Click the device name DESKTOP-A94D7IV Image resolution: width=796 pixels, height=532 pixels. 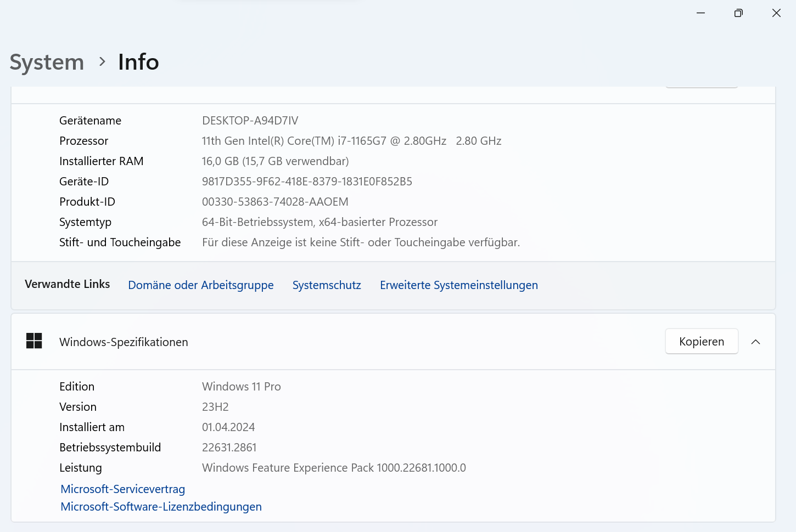(x=250, y=121)
